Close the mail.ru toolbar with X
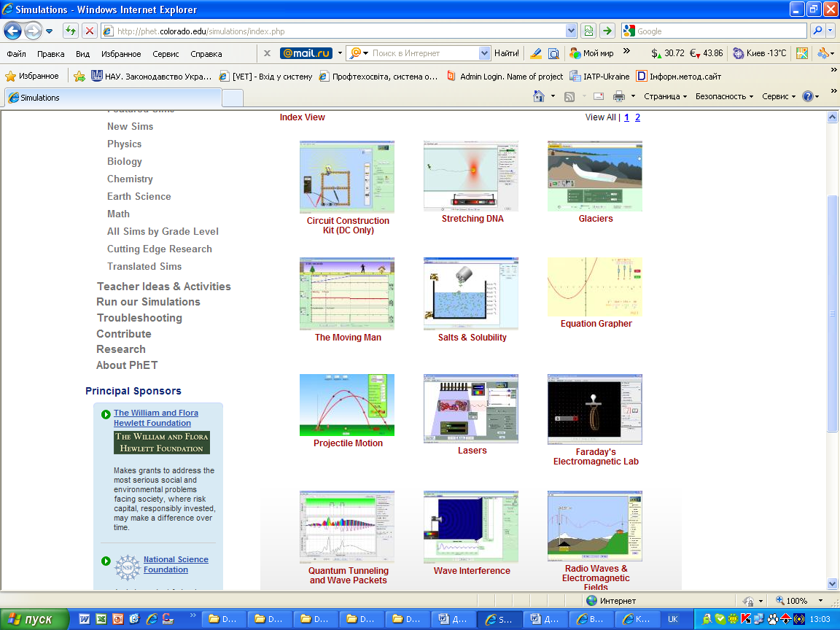 point(267,53)
